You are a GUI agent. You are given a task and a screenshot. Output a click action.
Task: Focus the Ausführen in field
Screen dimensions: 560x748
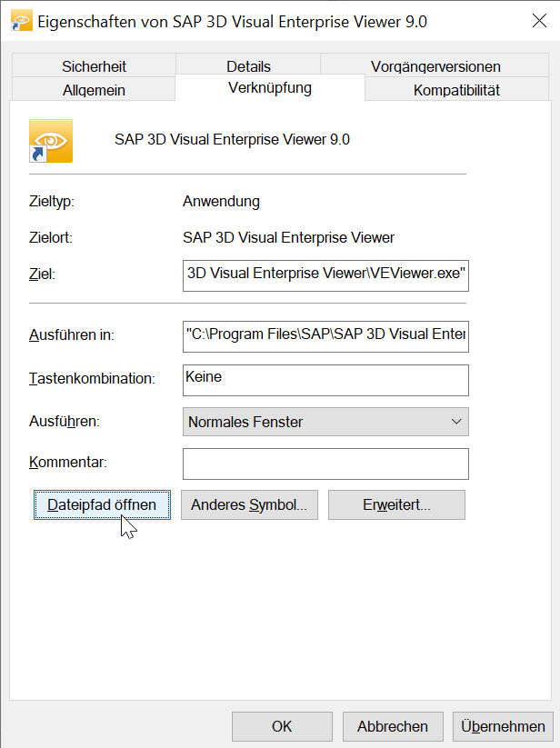[325, 336]
